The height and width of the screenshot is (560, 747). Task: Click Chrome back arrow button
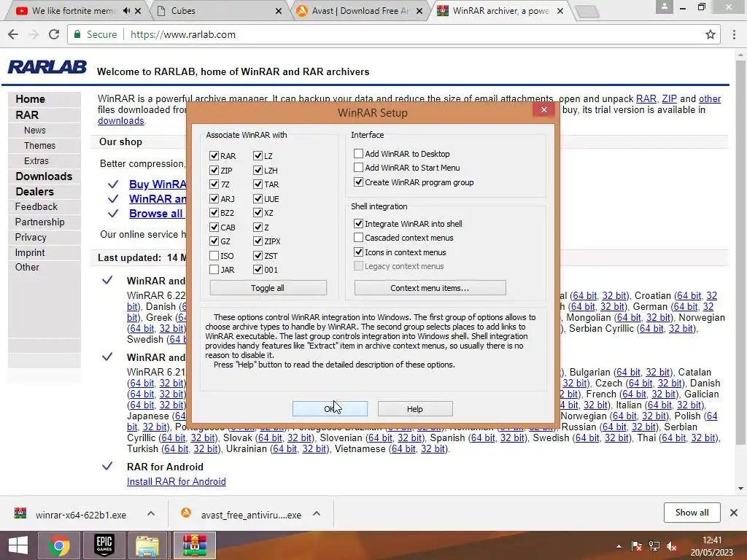click(x=13, y=34)
